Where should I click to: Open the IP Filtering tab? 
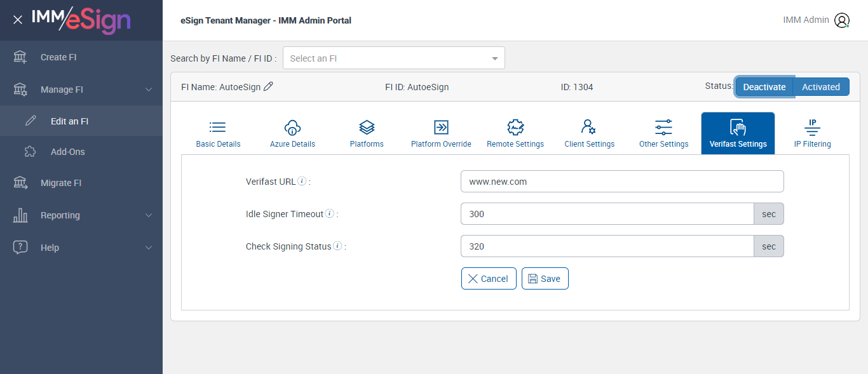(x=812, y=133)
